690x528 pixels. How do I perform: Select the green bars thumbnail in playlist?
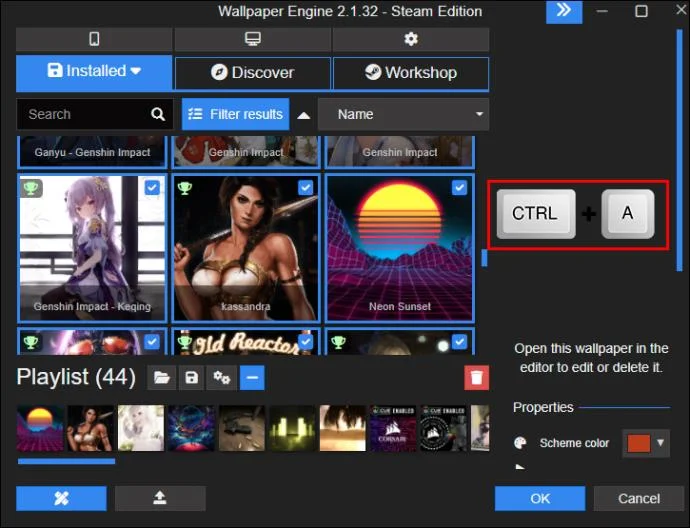click(292, 429)
